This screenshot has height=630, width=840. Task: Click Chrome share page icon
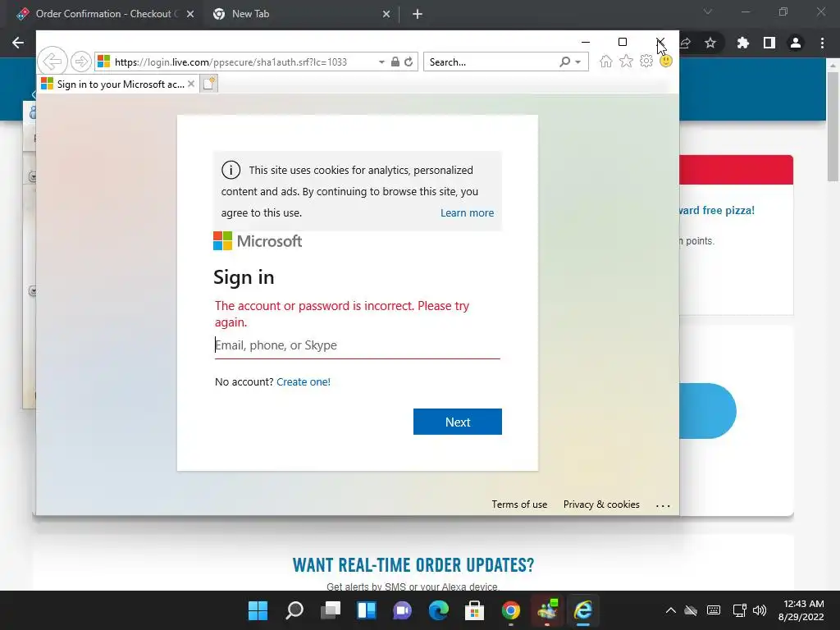click(685, 43)
